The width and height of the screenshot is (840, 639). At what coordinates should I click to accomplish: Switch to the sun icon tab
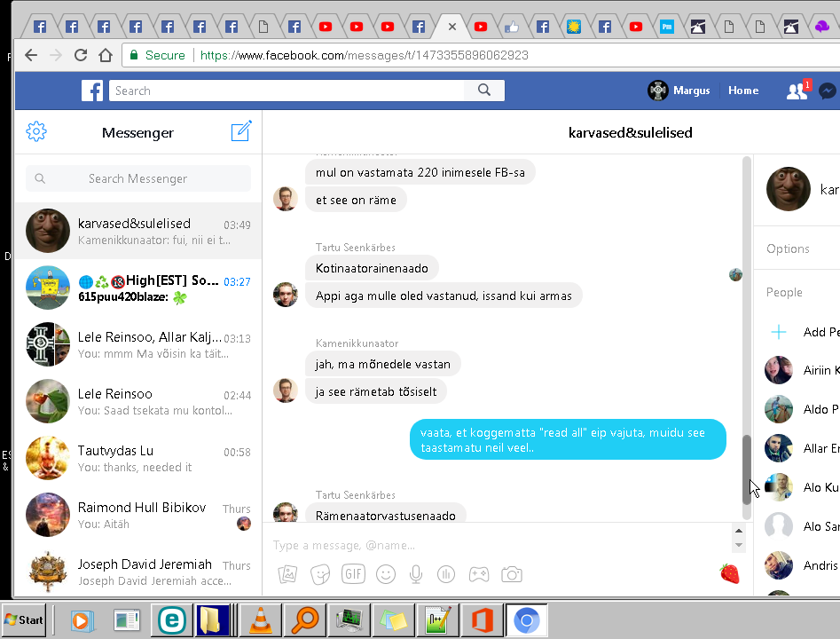(x=574, y=27)
